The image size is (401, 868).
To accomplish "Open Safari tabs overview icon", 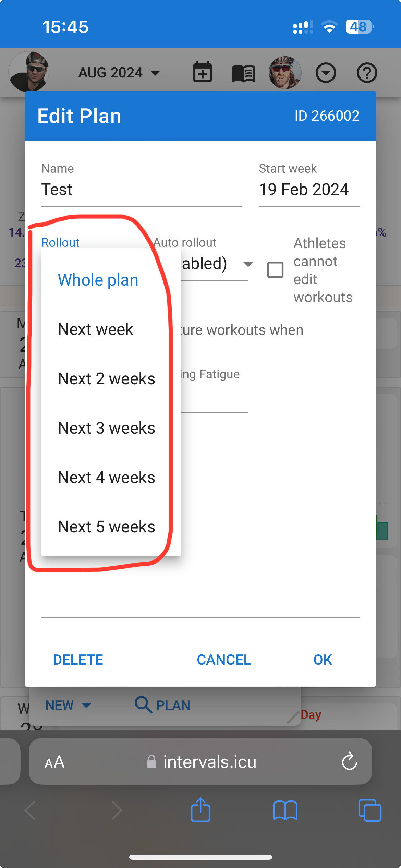I will pyautogui.click(x=370, y=810).
